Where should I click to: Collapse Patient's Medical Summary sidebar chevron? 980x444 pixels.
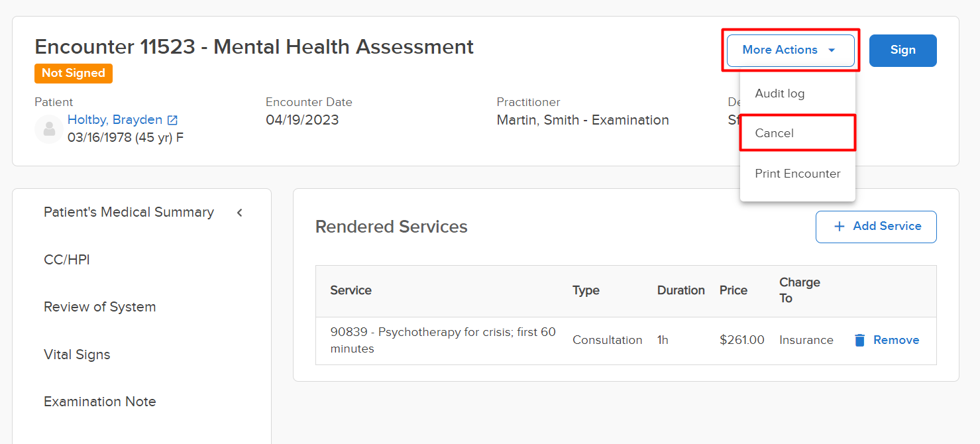[x=240, y=213]
